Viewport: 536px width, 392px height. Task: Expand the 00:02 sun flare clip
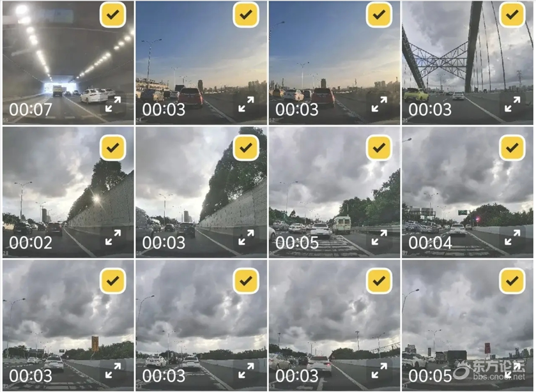click(113, 237)
